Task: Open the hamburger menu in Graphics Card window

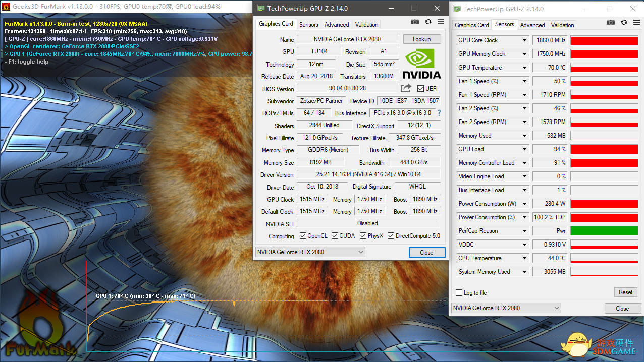Action: tap(441, 22)
